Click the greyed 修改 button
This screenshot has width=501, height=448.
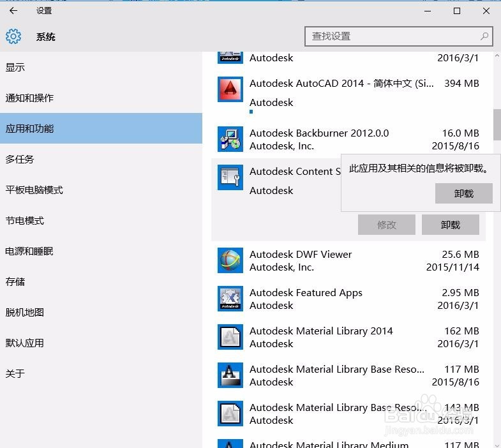(387, 225)
